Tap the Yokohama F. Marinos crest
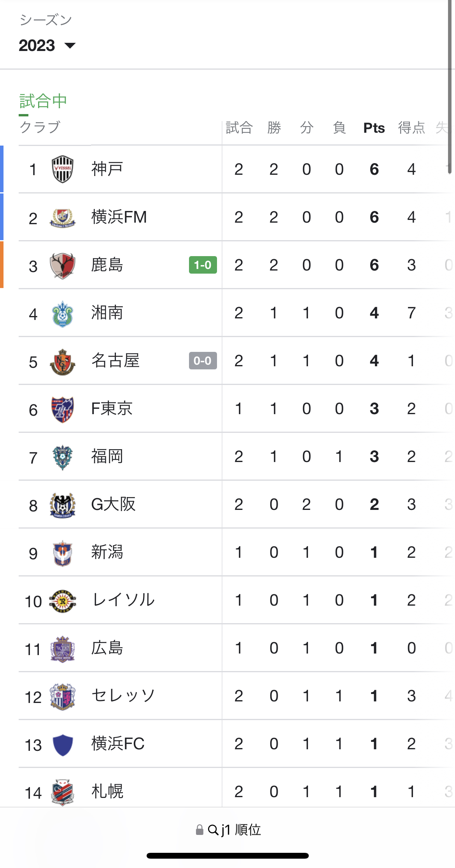The width and height of the screenshot is (455, 868). pyautogui.click(x=62, y=217)
